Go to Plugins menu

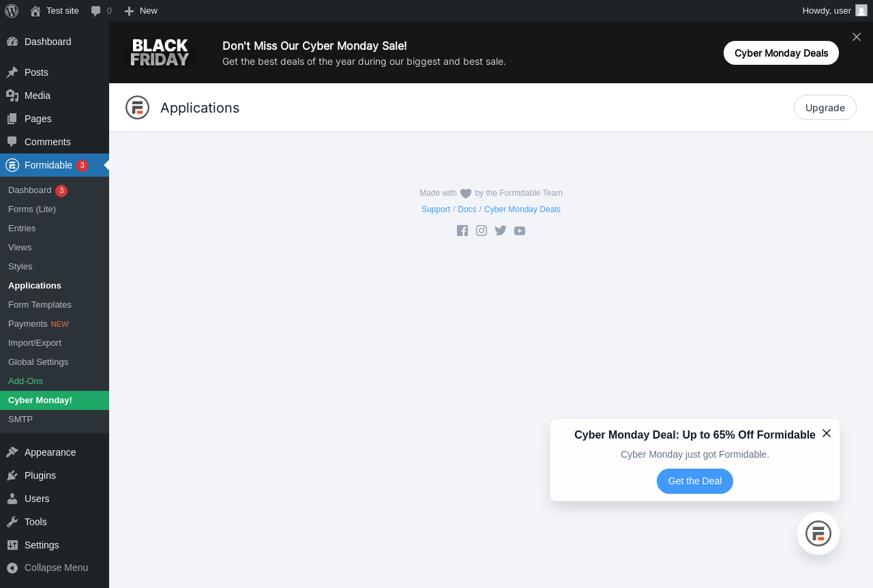click(x=55, y=475)
